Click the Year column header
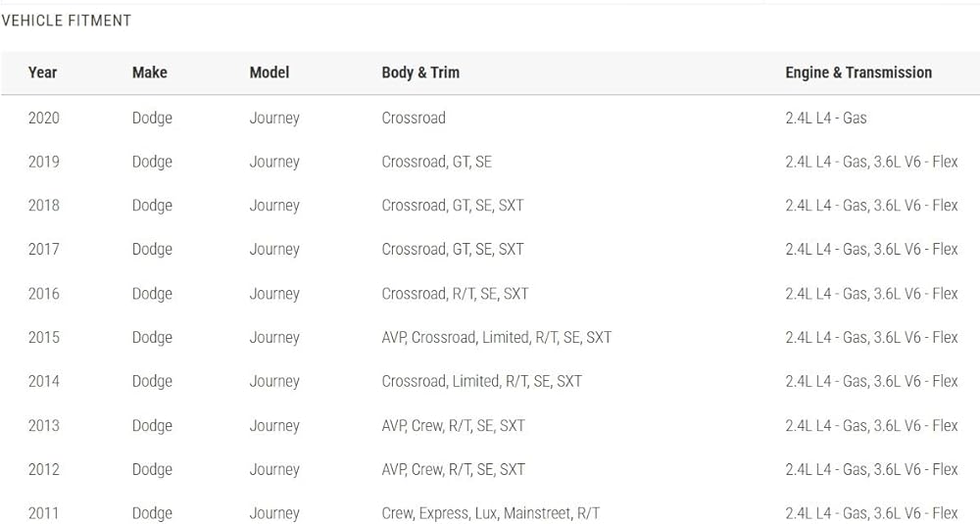Image resolution: width=980 pixels, height=524 pixels. tap(42, 72)
